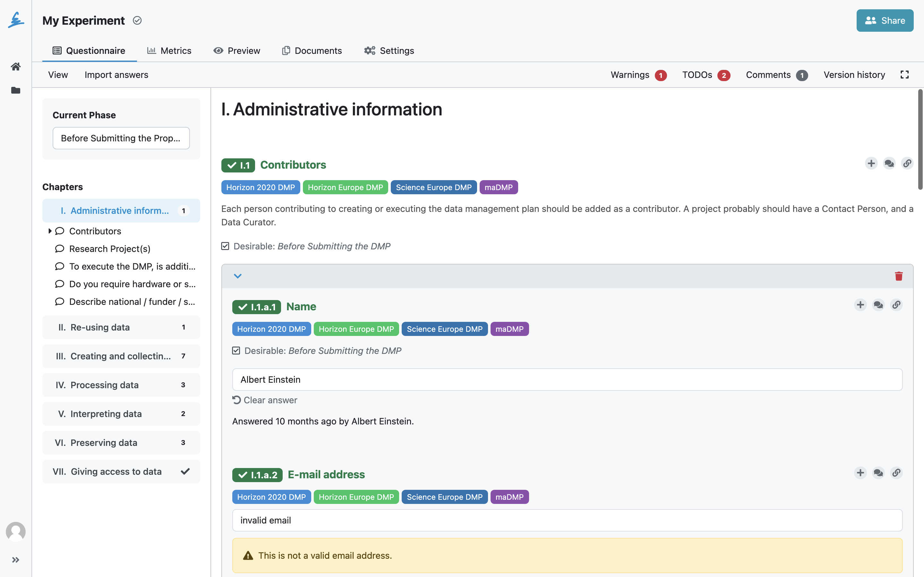
Task: Expand Contributors tree item arrow in chapters
Action: pyautogui.click(x=50, y=231)
